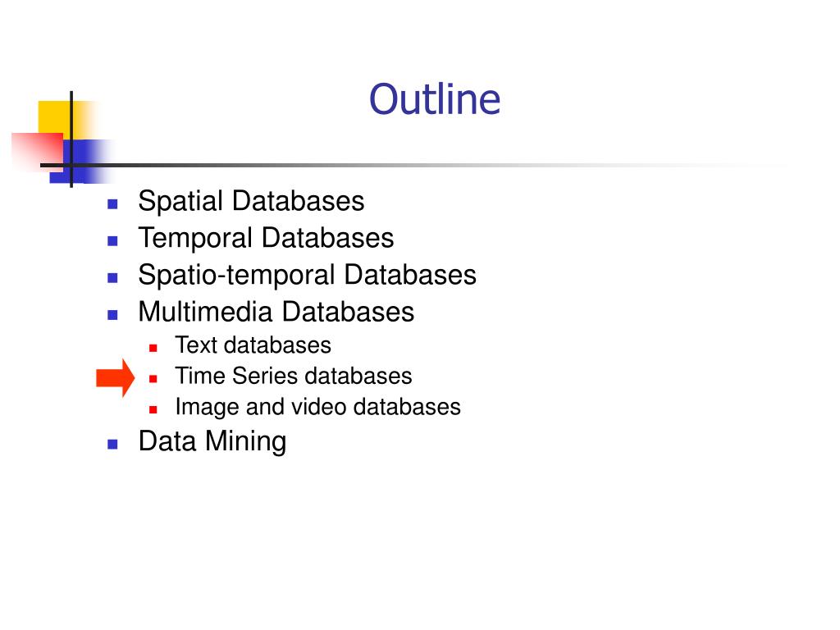The height and width of the screenshot is (630, 840).
Task: Click the Spatial Databases text
Action: tap(251, 202)
